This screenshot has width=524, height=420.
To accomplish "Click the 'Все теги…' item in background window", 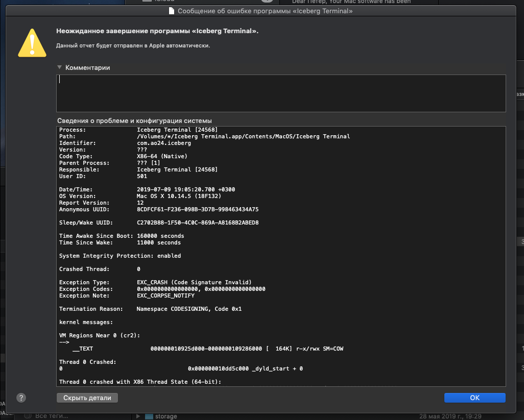I will [x=52, y=415].
